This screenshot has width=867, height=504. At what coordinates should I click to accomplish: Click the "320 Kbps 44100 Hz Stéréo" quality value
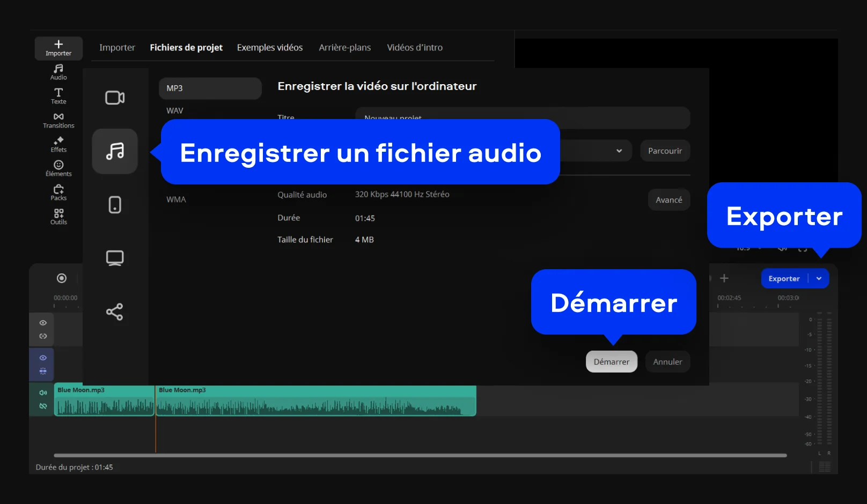click(402, 194)
